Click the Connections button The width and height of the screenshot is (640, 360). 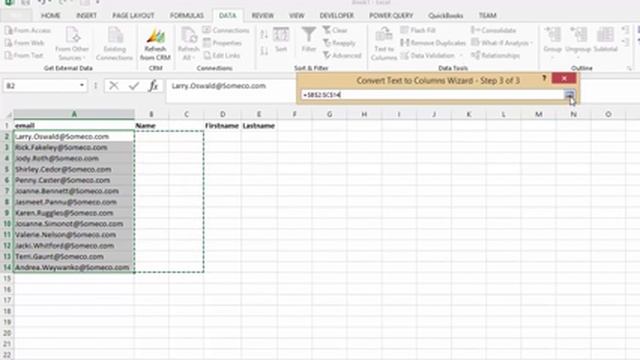click(x=226, y=30)
